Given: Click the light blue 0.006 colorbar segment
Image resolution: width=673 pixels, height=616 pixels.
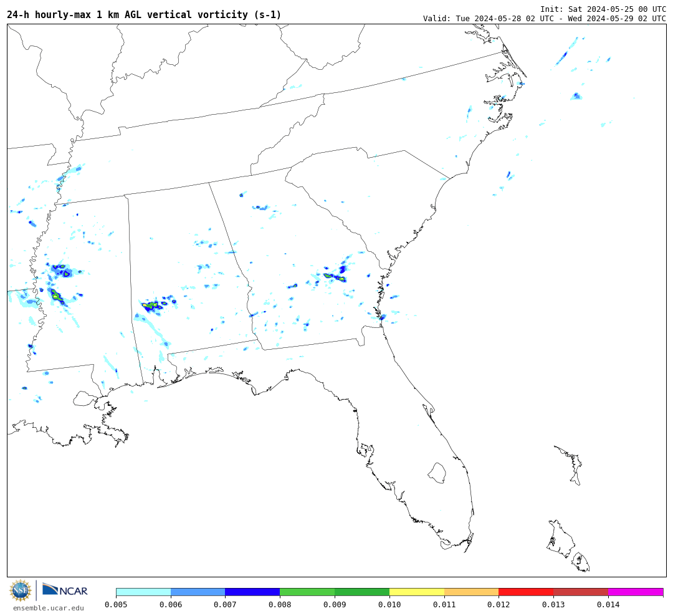Looking at the screenshot, I should pos(198,592).
